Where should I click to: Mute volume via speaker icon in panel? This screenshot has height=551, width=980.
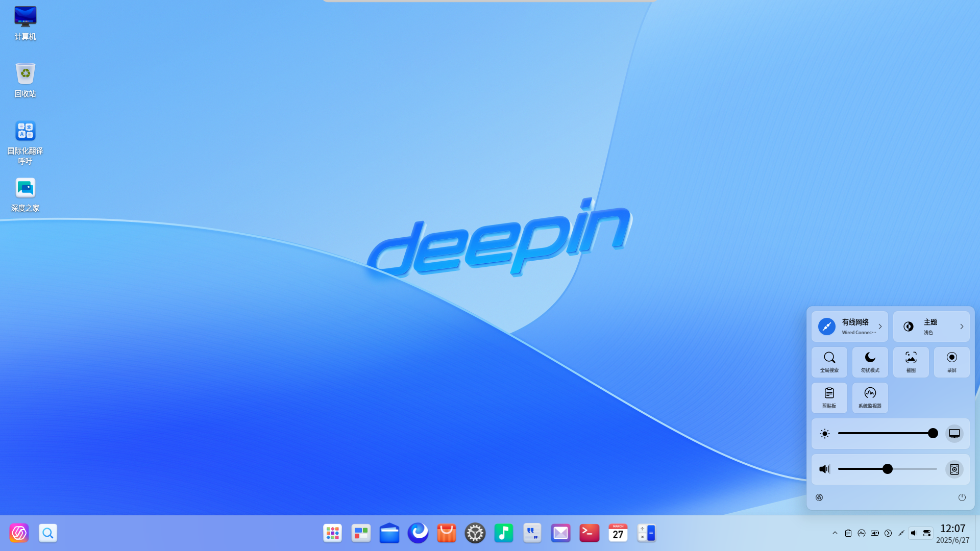coord(824,469)
